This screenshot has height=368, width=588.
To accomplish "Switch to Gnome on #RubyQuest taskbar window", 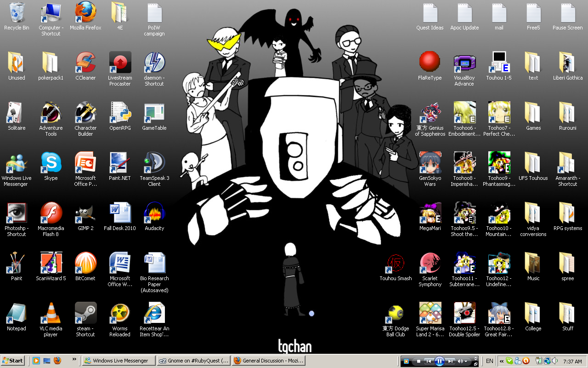I will click(x=193, y=361).
